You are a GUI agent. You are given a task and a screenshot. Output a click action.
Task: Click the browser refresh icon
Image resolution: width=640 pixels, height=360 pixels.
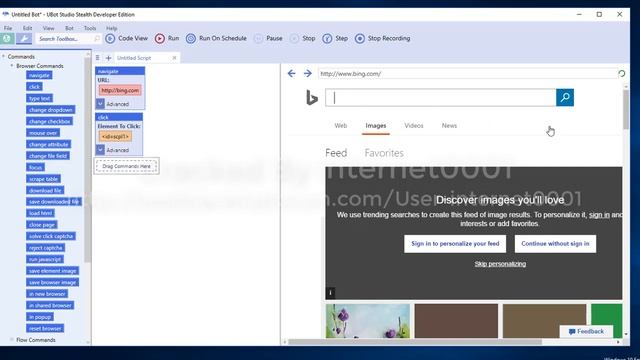[x=621, y=73]
